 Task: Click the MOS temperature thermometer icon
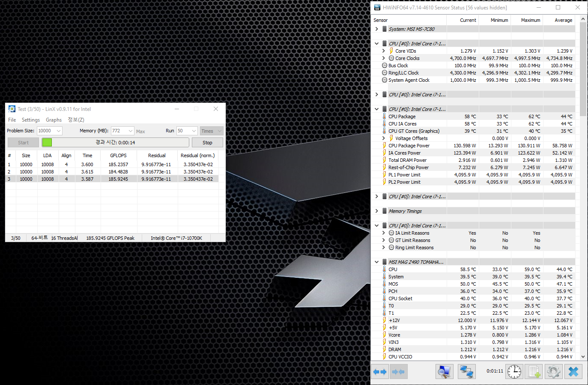(385, 284)
